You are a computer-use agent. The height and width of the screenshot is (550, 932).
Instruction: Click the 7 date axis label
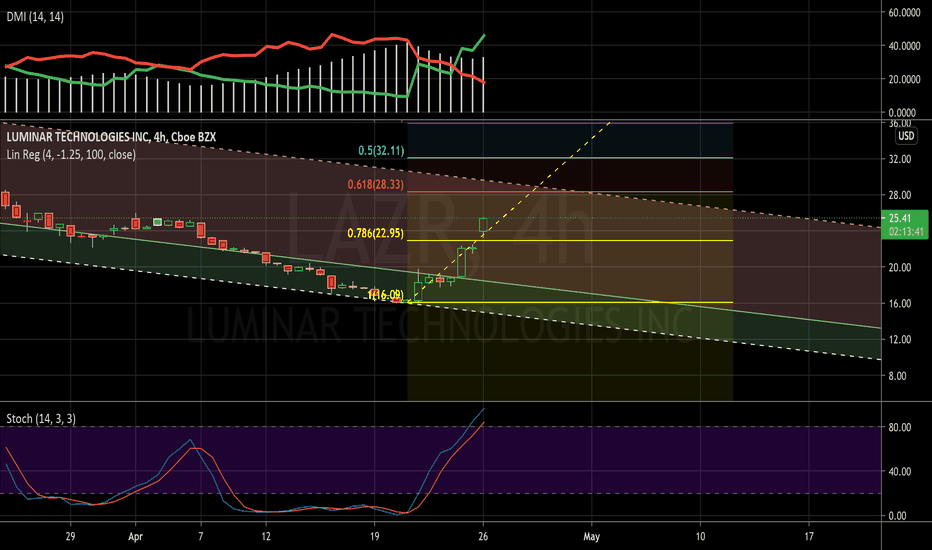(x=200, y=536)
